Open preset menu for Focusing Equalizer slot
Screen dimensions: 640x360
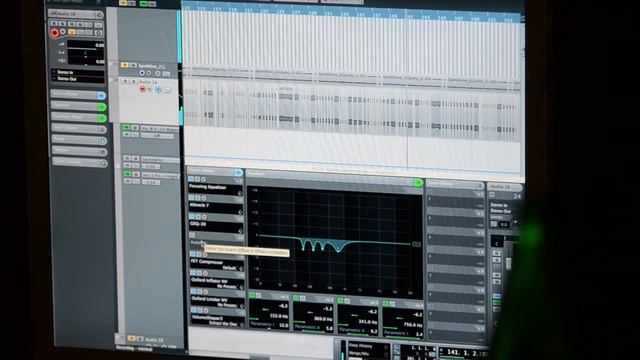click(x=240, y=193)
